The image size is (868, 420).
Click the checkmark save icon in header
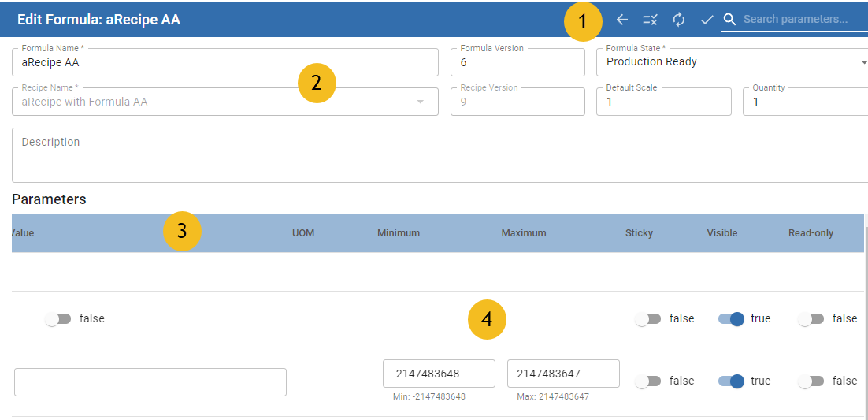707,20
